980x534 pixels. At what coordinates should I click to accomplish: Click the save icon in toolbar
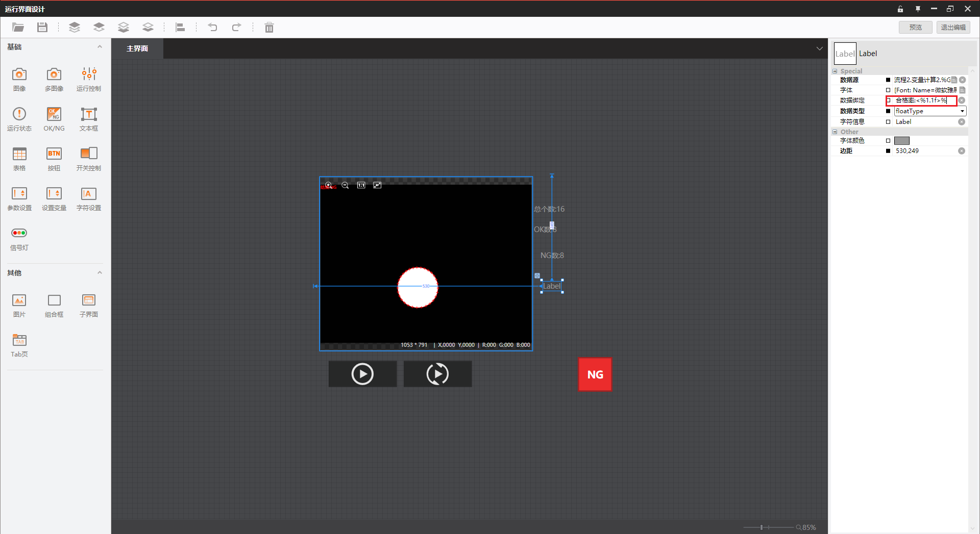42,28
